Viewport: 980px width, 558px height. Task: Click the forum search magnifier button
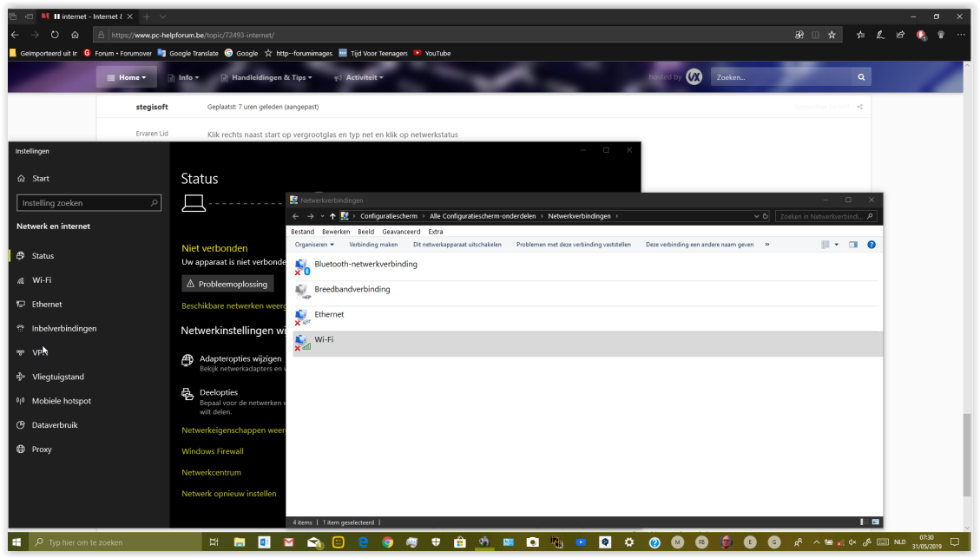pyautogui.click(x=861, y=77)
